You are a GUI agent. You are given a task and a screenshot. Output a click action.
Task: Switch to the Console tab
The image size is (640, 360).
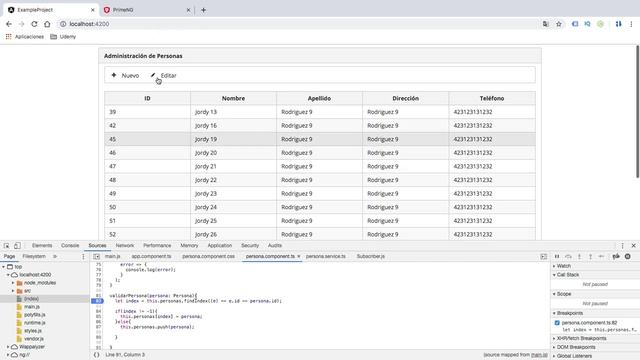point(70,246)
